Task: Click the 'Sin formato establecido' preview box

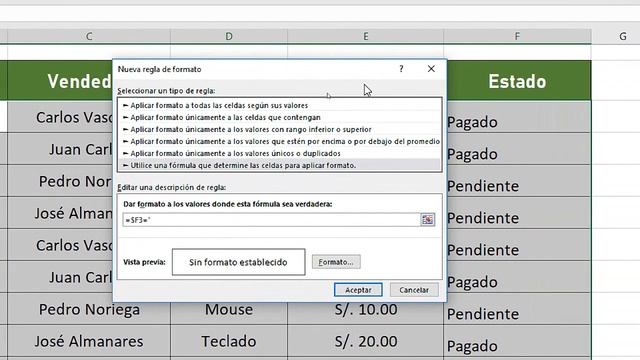Action: coord(238,262)
